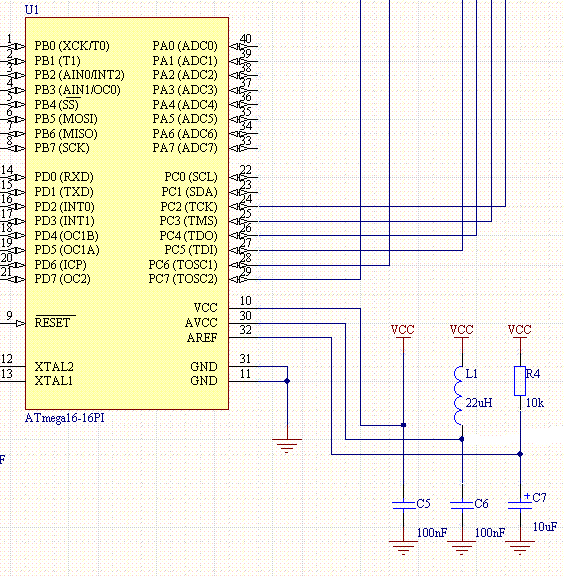Click the 10k resistor value
This screenshot has height=576, width=564.
pyautogui.click(x=535, y=403)
